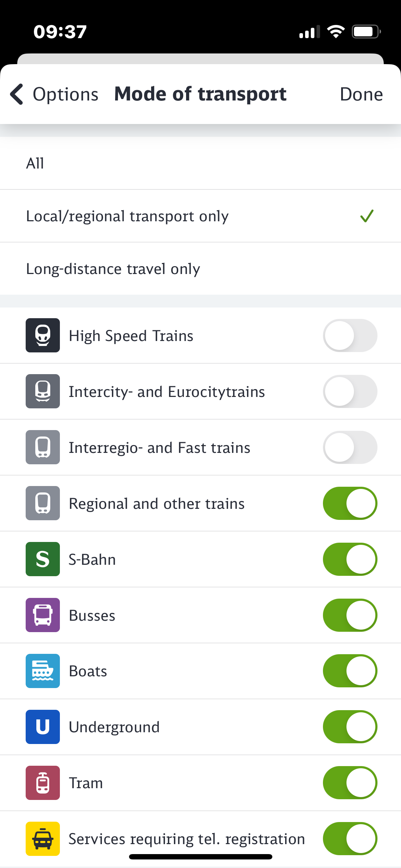Tap the blue Underground U icon
Viewport: 401px width, 868px height.
coord(43,727)
